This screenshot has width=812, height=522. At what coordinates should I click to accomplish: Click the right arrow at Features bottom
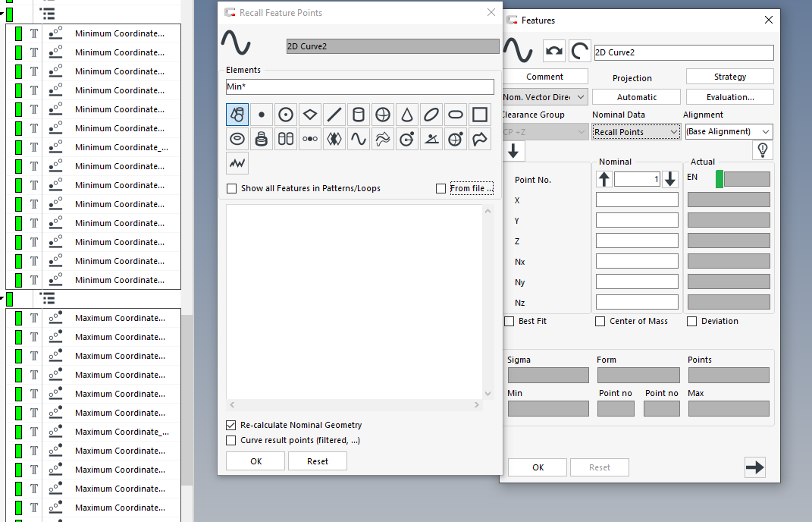754,467
